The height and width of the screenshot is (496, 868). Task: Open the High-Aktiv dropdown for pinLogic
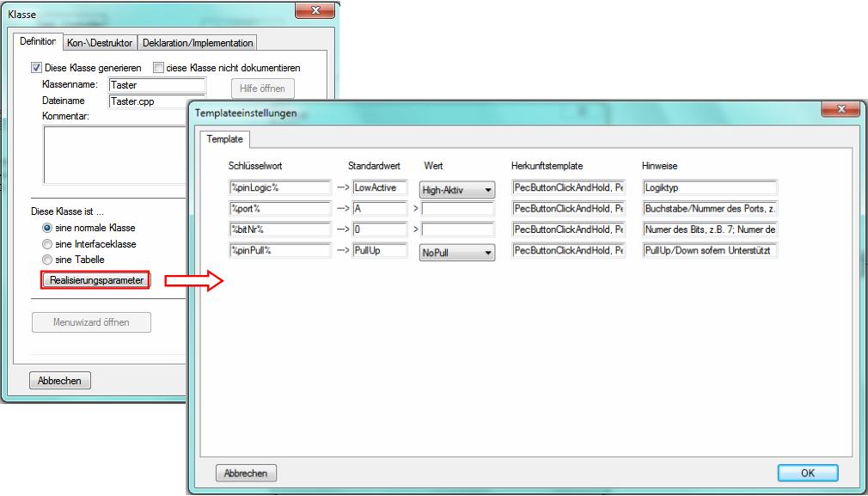(x=456, y=189)
